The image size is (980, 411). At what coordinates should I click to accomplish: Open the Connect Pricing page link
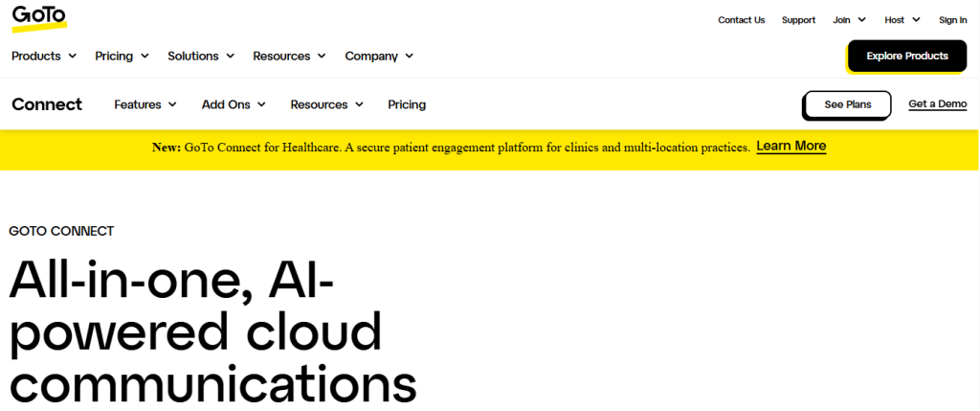click(x=407, y=104)
